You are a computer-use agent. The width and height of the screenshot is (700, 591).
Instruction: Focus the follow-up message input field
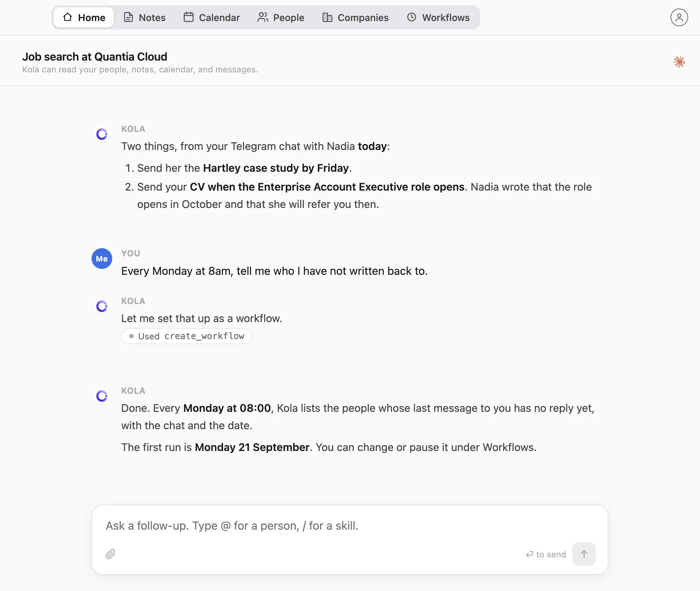(x=350, y=526)
